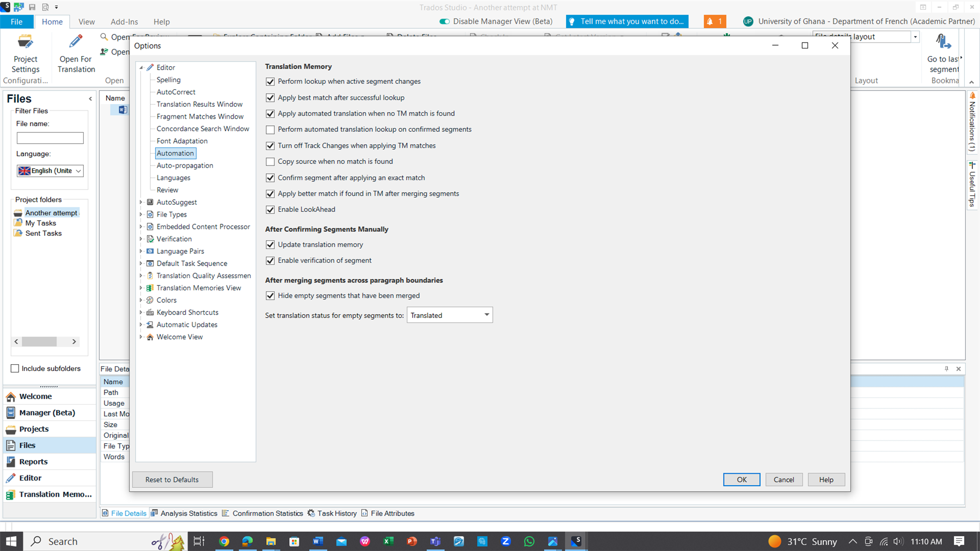Click the Help button in Options dialog
The width and height of the screenshot is (980, 551).
pos(826,480)
